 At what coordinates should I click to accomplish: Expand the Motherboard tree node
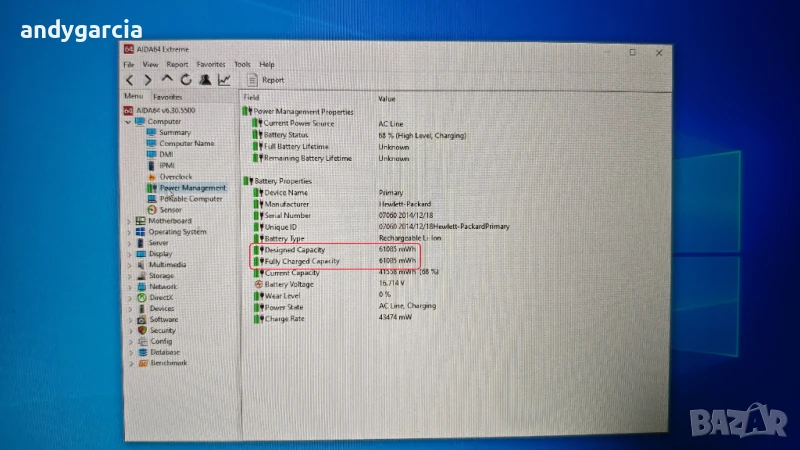click(x=129, y=221)
